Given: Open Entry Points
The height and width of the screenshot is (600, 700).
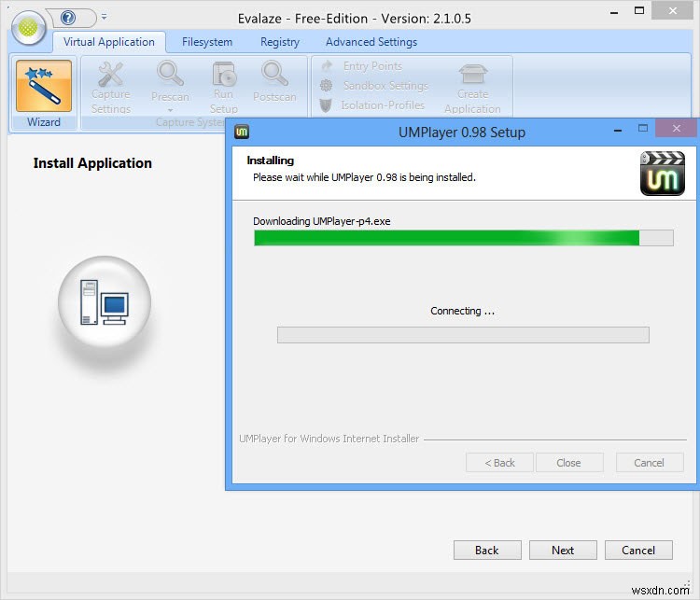Looking at the screenshot, I should [x=362, y=66].
